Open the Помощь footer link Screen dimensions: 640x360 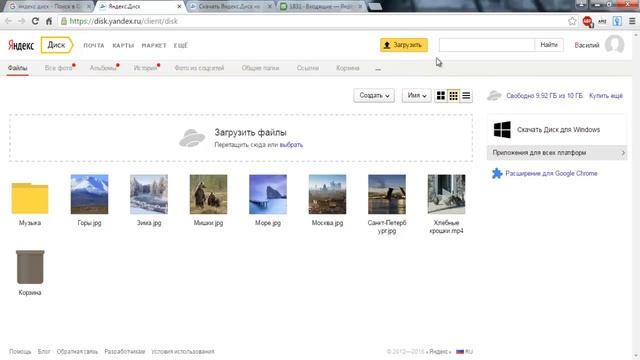pyautogui.click(x=20, y=351)
